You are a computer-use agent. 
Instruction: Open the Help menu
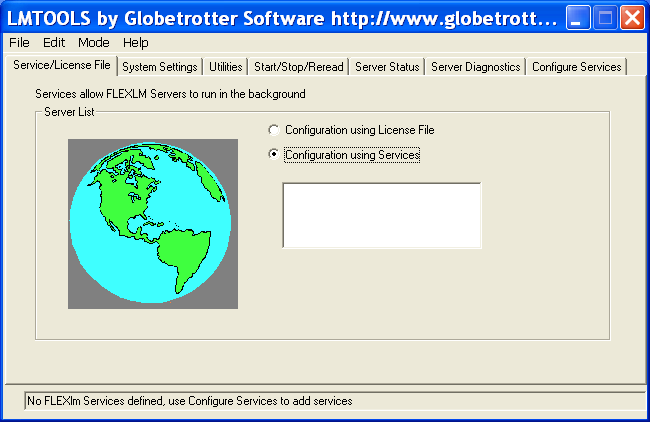[136, 43]
